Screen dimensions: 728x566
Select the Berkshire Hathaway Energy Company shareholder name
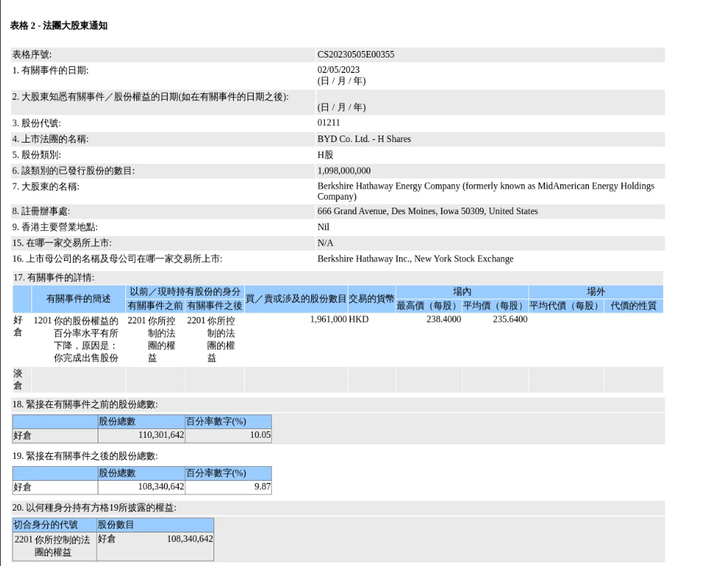[x=485, y=191]
